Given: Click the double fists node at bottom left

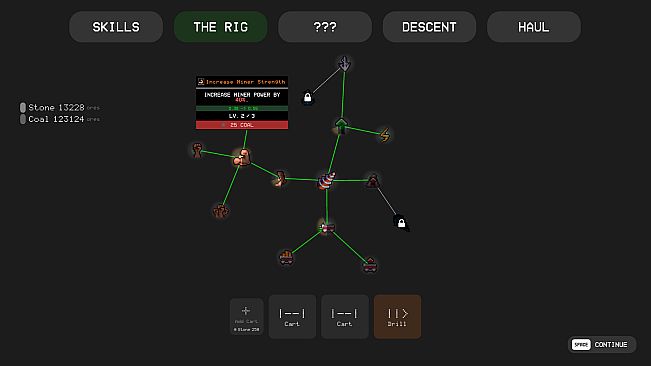Looking at the screenshot, I should (x=220, y=211).
